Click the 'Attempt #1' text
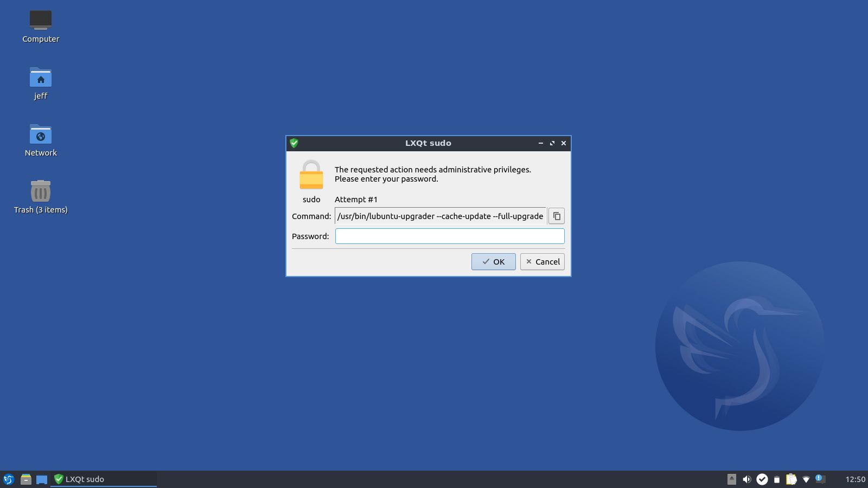Viewport: 868px width, 488px height. 356,200
